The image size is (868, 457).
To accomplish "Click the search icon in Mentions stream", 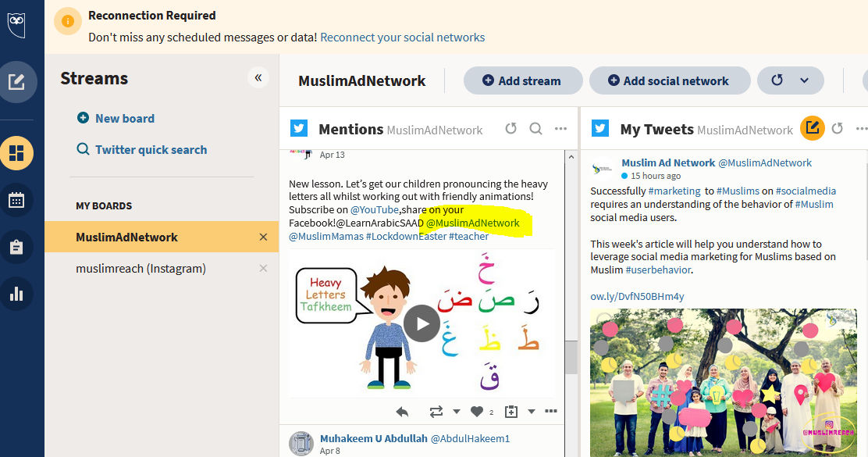I will click(x=535, y=129).
